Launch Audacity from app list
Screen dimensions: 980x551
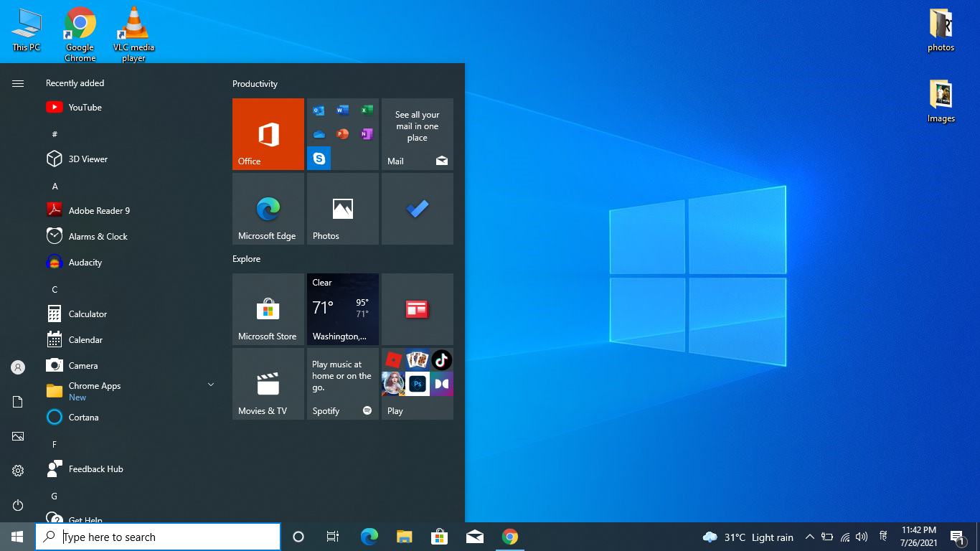(x=129, y=263)
